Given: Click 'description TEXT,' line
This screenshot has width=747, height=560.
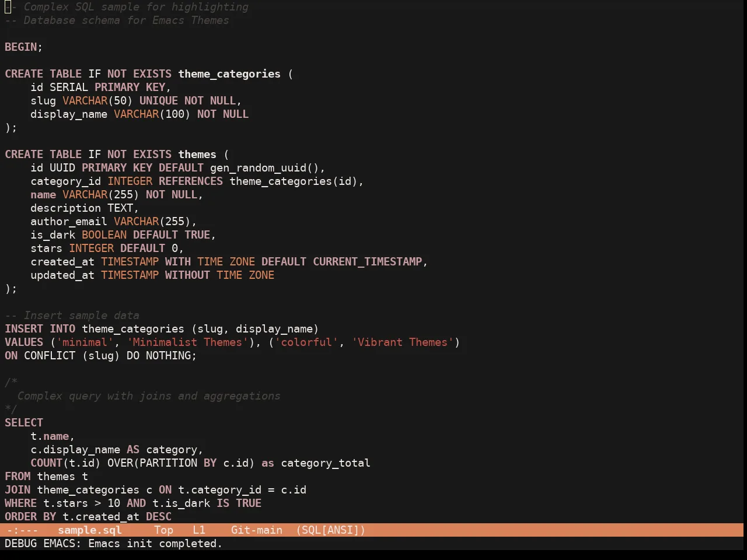Looking at the screenshot, I should [85, 208].
